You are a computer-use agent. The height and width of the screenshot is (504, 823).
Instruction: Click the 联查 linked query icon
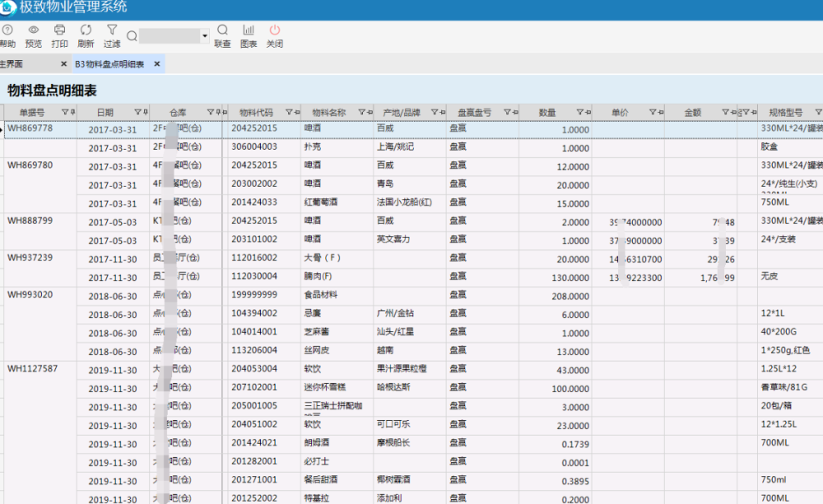pyautogui.click(x=222, y=30)
